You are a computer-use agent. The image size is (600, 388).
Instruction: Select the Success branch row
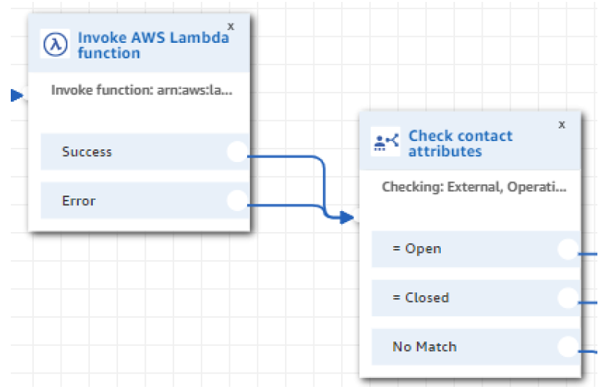pos(145,152)
